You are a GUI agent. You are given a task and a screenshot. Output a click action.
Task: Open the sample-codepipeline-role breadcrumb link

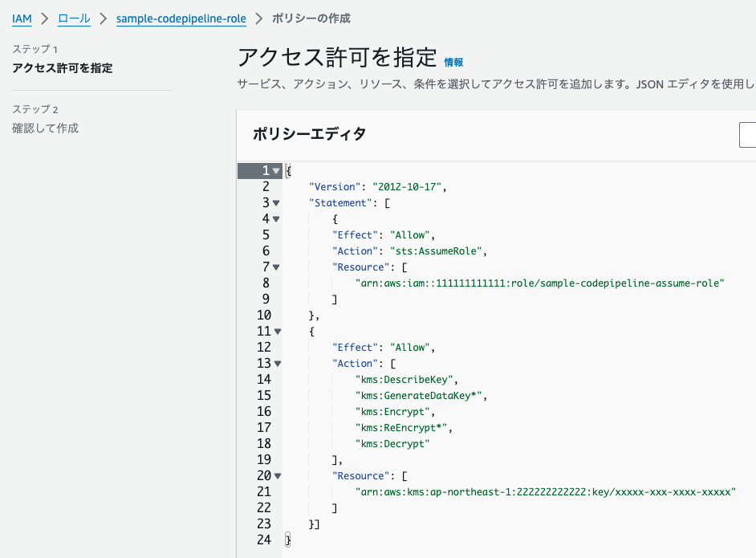pos(181,18)
